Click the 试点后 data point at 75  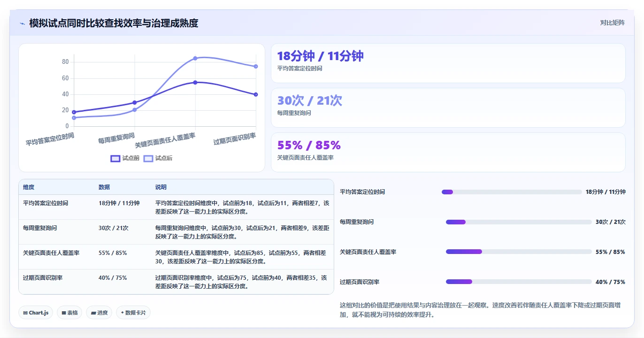[256, 66]
